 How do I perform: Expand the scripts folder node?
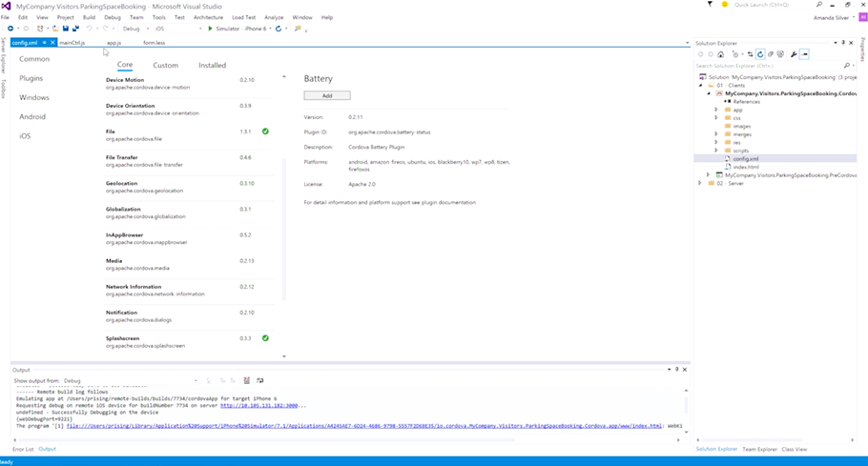pos(716,151)
